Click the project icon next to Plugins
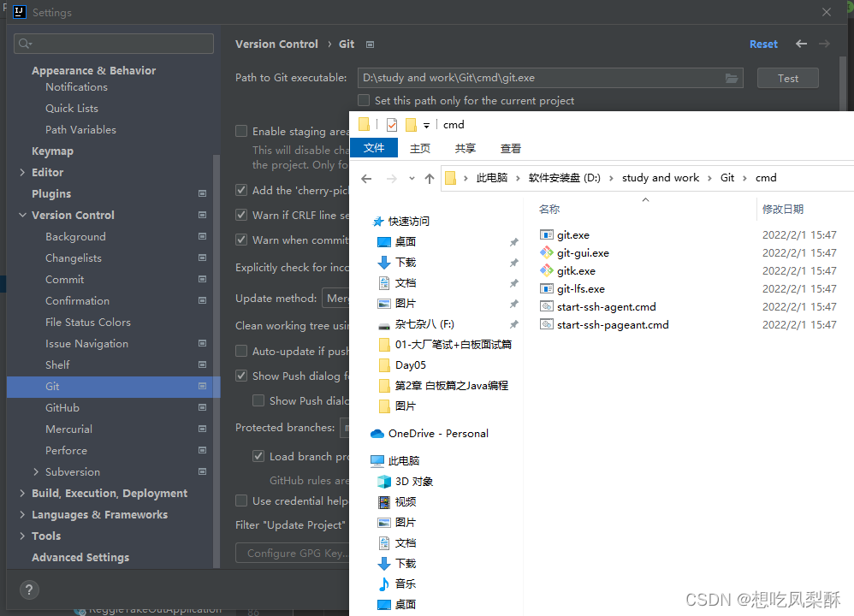 202,194
